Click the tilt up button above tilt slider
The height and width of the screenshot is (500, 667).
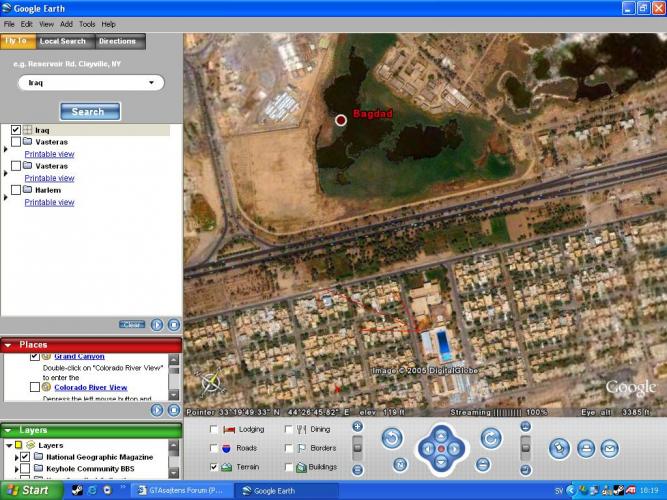526,426
